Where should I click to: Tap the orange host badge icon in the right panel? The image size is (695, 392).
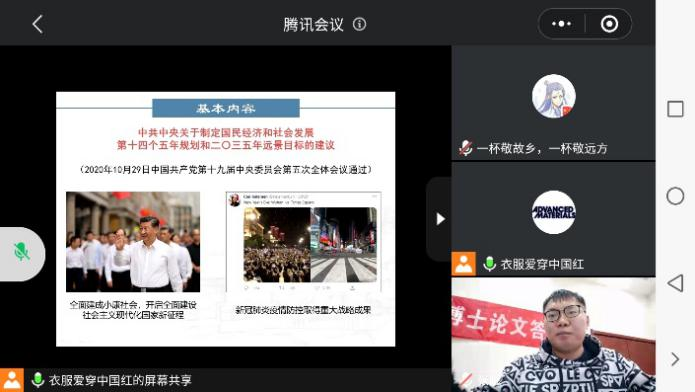(x=464, y=264)
